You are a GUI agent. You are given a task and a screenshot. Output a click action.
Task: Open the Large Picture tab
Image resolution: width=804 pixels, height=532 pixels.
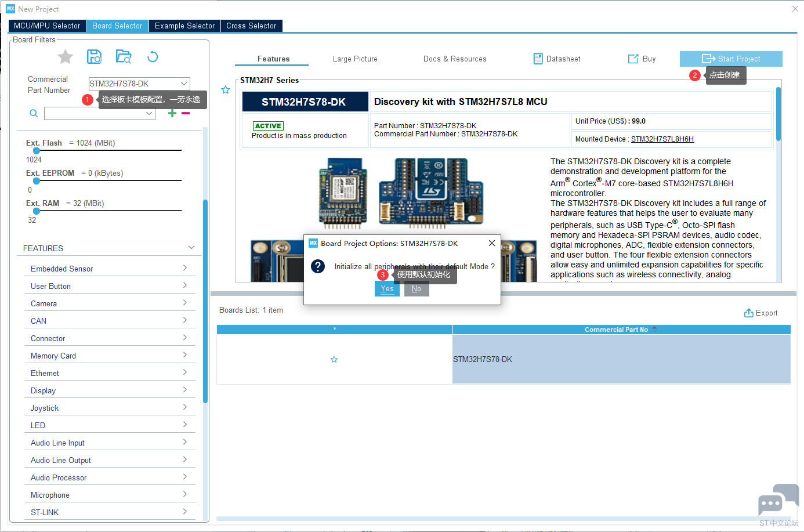tap(355, 59)
